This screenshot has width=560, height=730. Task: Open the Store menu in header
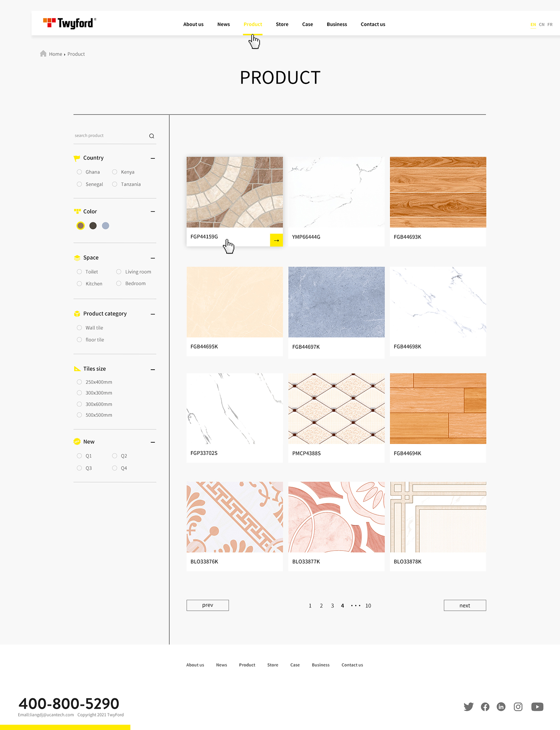[282, 24]
